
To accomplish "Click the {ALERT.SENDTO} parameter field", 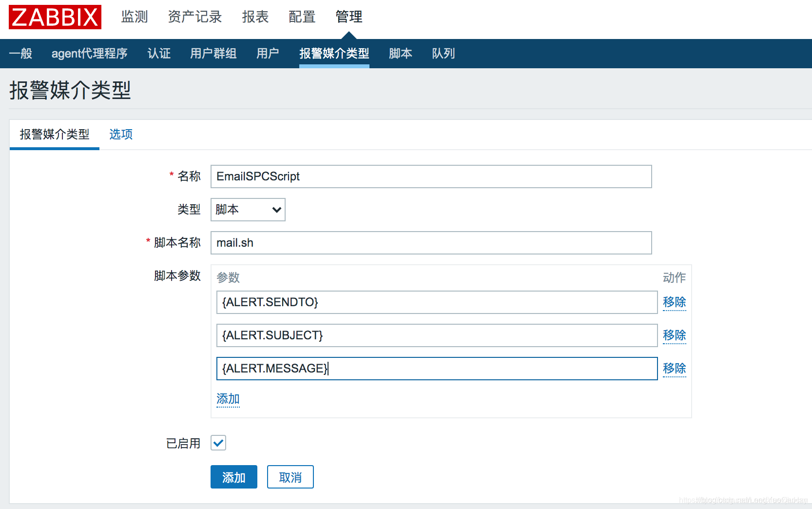I will pos(437,302).
